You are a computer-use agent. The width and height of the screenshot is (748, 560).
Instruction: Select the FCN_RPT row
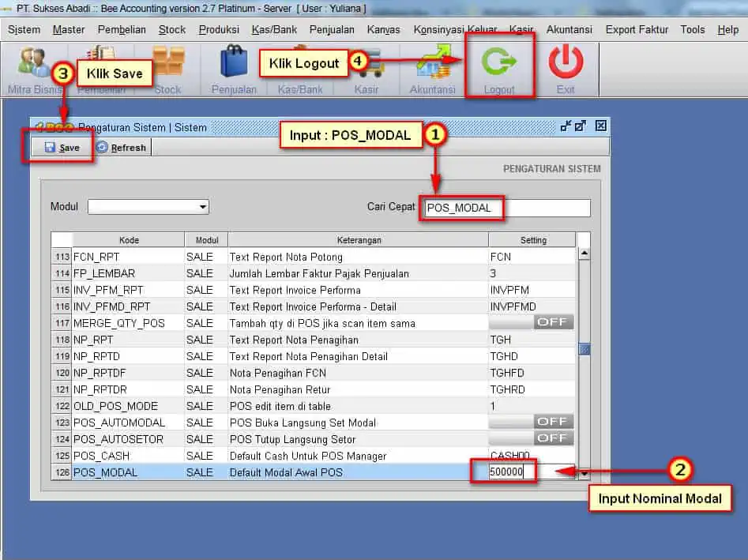(x=314, y=257)
